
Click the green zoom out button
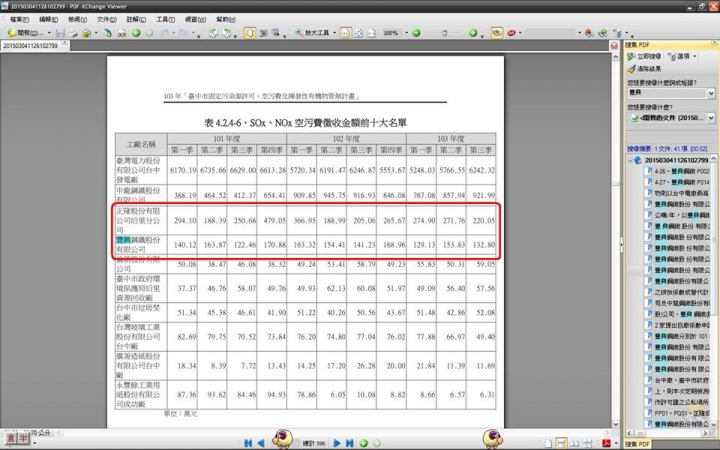416,33
